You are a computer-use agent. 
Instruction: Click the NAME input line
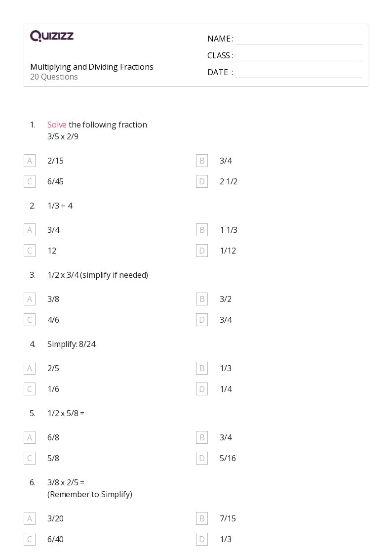coord(298,39)
